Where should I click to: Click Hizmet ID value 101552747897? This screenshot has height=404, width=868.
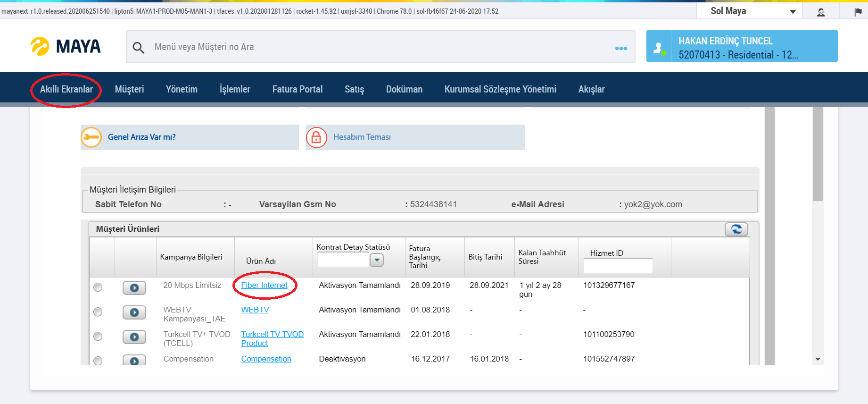[609, 359]
